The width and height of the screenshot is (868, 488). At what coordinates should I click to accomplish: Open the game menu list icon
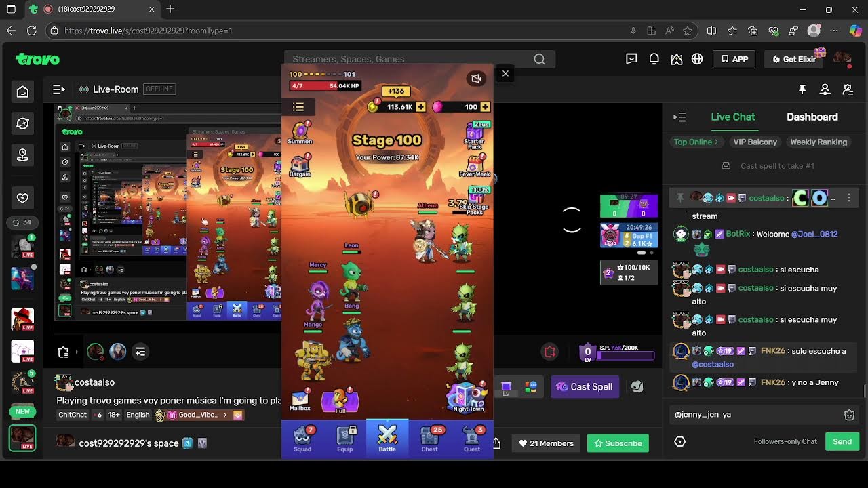click(x=298, y=106)
